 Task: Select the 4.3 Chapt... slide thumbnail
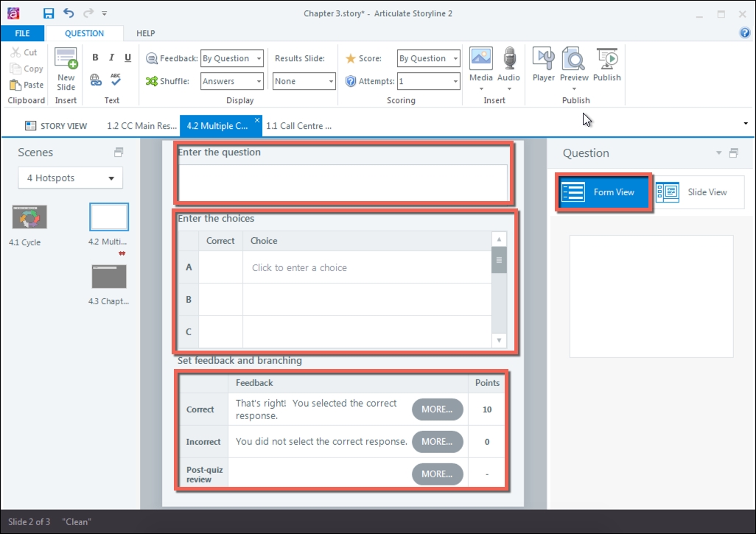[x=109, y=277]
